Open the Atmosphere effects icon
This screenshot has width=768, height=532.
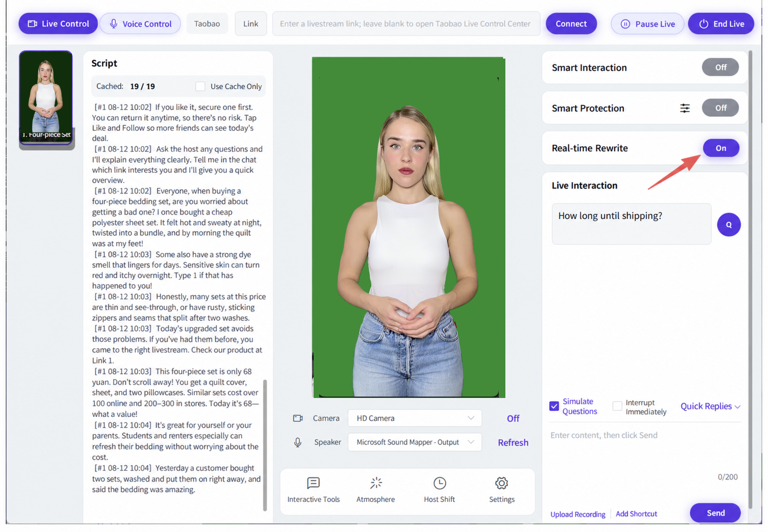pos(376,483)
